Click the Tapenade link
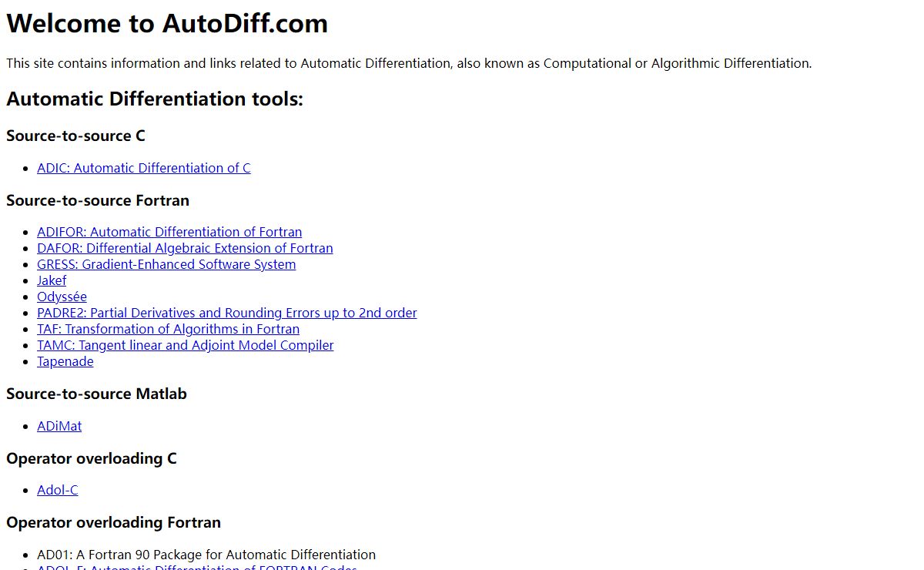Screen dimensions: 924x570 point(65,361)
